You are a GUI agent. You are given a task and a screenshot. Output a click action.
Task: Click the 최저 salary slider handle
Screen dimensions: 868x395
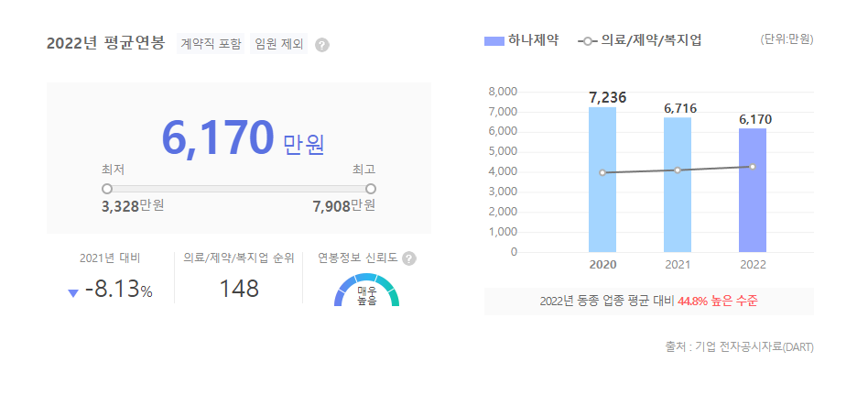click(107, 189)
